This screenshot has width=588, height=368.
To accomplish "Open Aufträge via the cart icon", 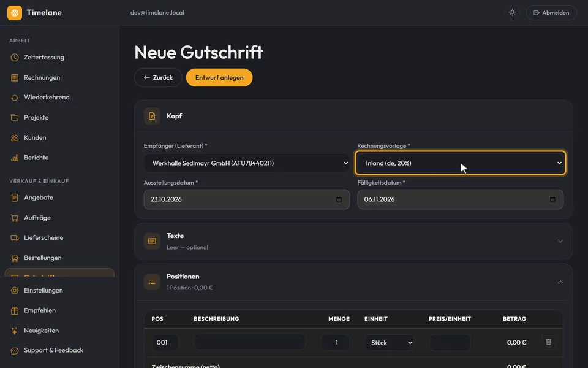I will tap(15, 218).
